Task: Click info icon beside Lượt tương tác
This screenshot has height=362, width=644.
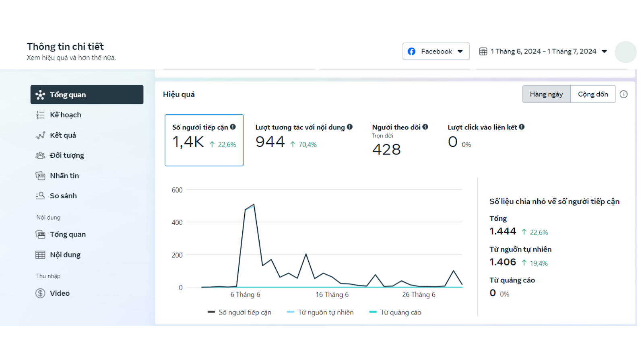Action: tap(350, 127)
